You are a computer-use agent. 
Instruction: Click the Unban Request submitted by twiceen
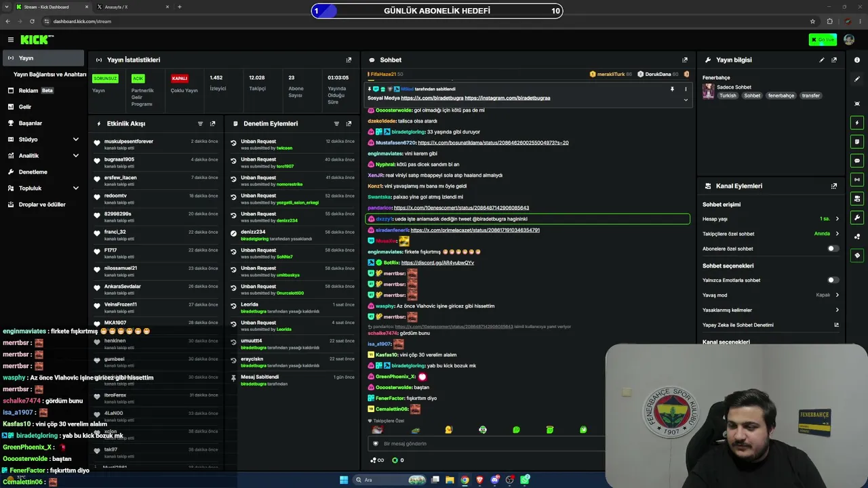pyautogui.click(x=292, y=144)
